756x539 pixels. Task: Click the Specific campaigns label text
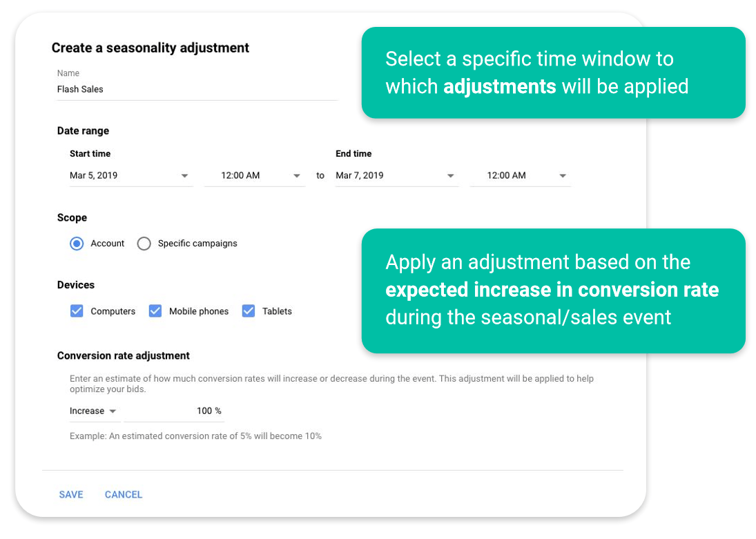[197, 244]
